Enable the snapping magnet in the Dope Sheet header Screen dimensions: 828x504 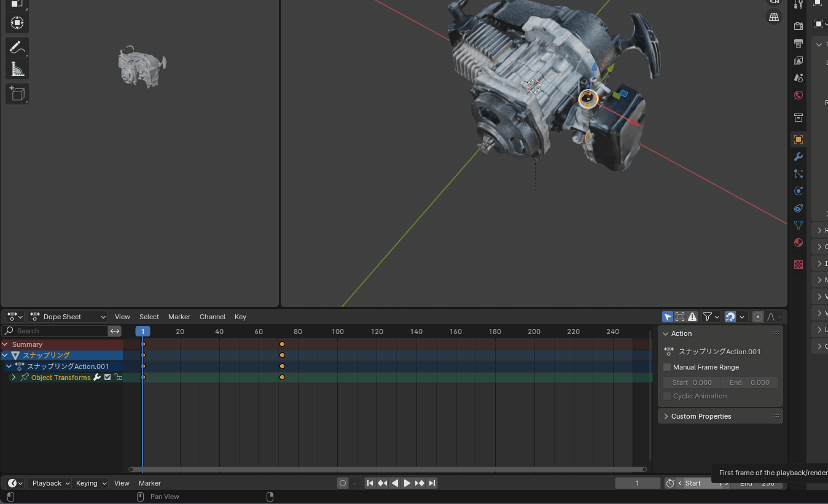(x=731, y=317)
